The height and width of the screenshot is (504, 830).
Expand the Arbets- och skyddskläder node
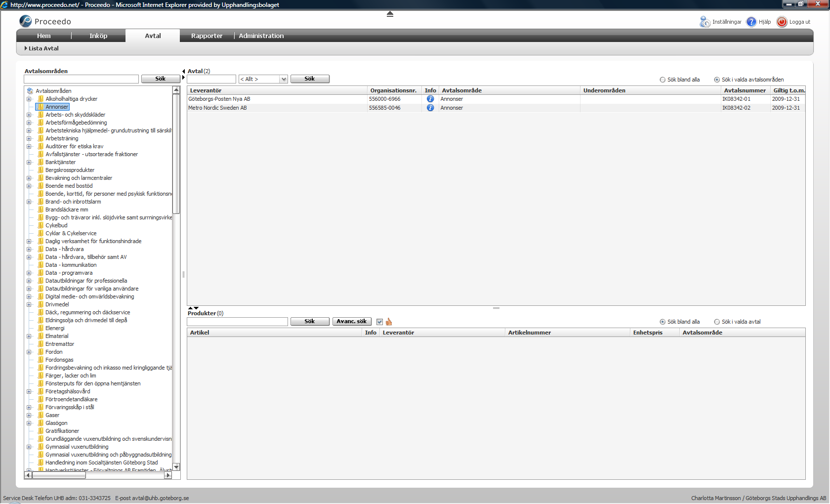29,115
